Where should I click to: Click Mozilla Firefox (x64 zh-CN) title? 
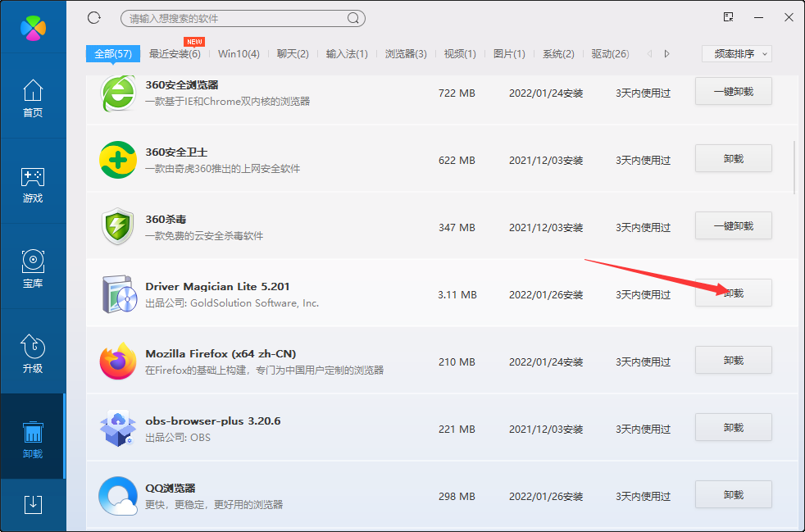coord(221,354)
